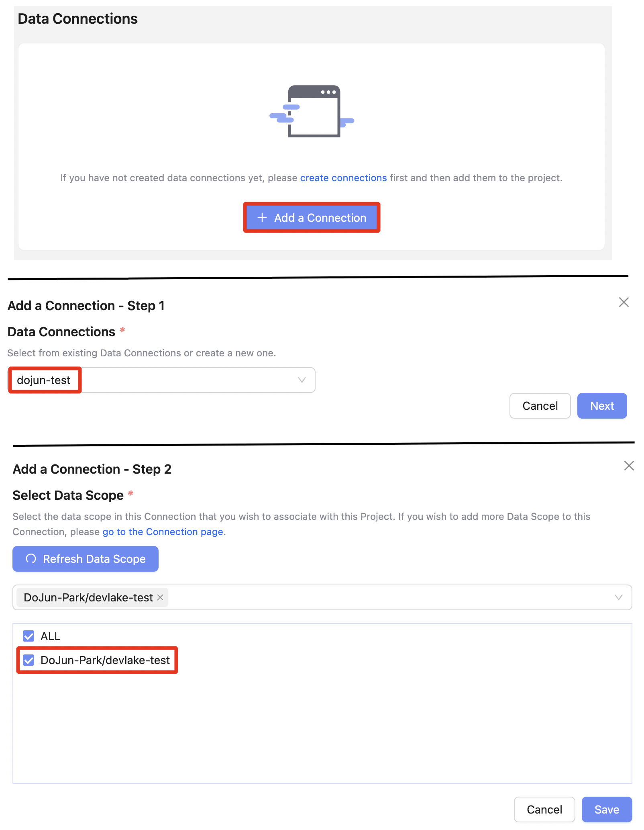
Task: Follow the create connections link
Action: (343, 178)
